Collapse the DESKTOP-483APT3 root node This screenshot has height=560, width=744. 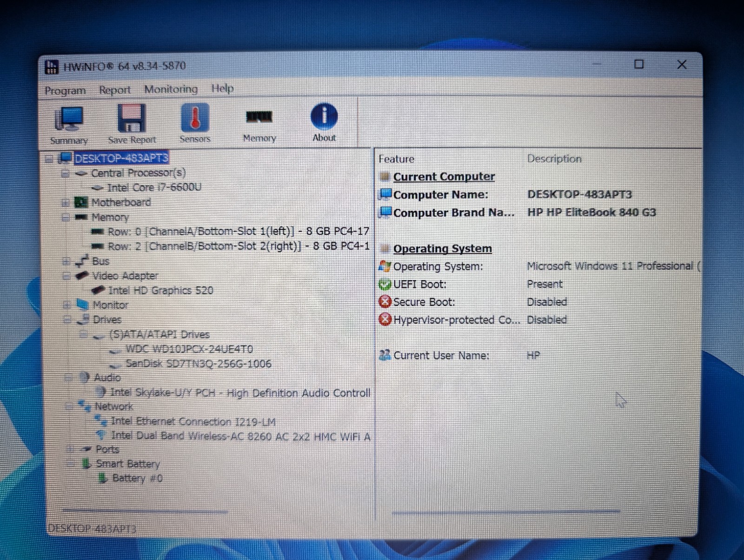49,159
